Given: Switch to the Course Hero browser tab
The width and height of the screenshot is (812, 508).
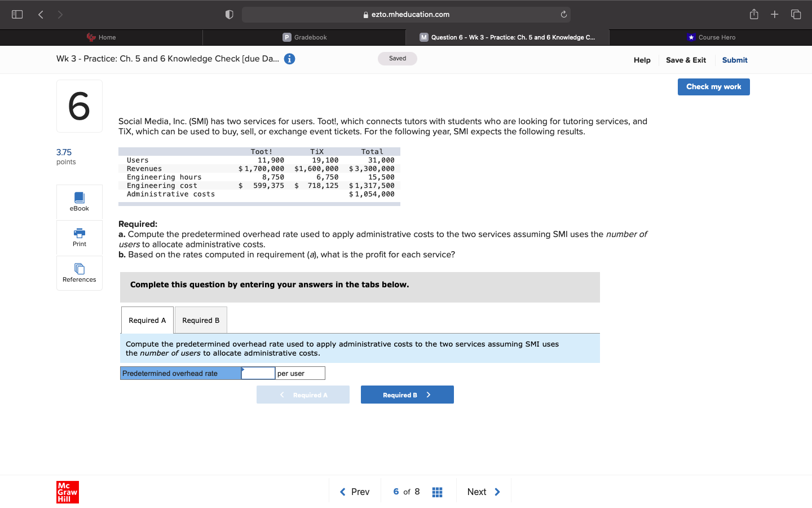Looking at the screenshot, I should coord(710,37).
